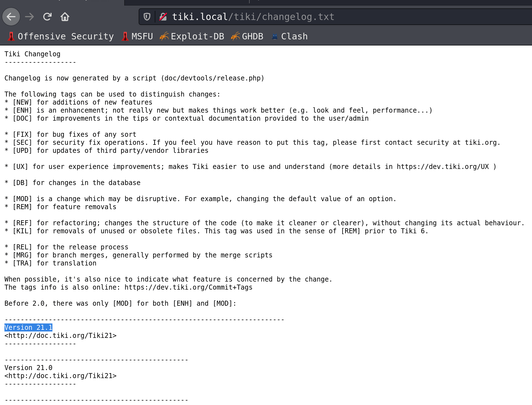Open the Clash bookmark
Image resolution: width=532 pixels, height=405 pixels.
[x=289, y=36]
